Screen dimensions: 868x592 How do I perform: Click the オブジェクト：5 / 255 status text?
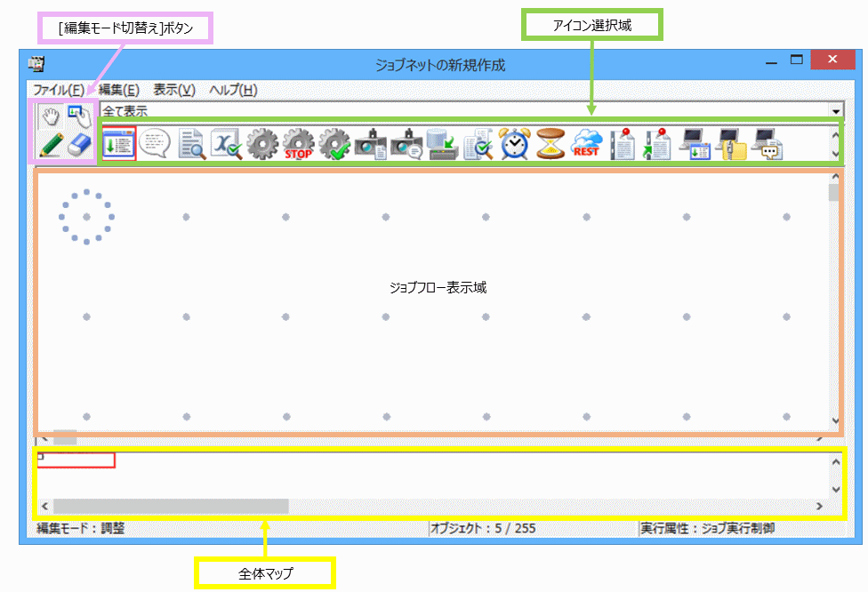483,528
